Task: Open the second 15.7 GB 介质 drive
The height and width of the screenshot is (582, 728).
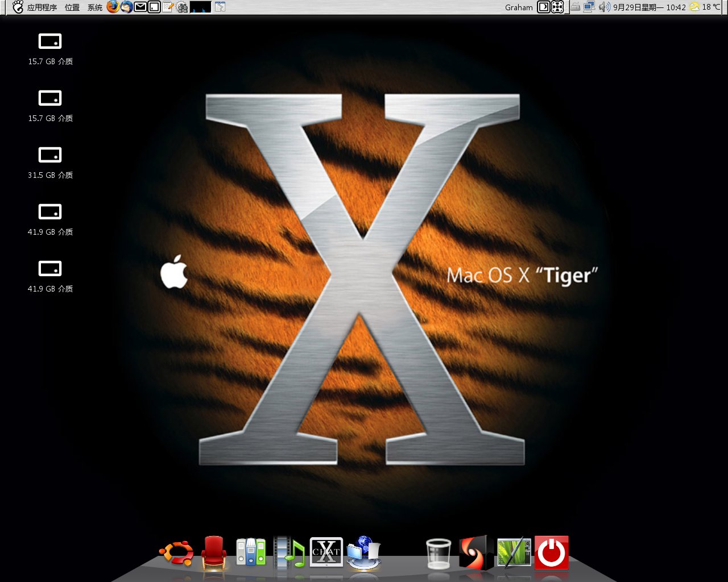Action: pyautogui.click(x=50, y=105)
